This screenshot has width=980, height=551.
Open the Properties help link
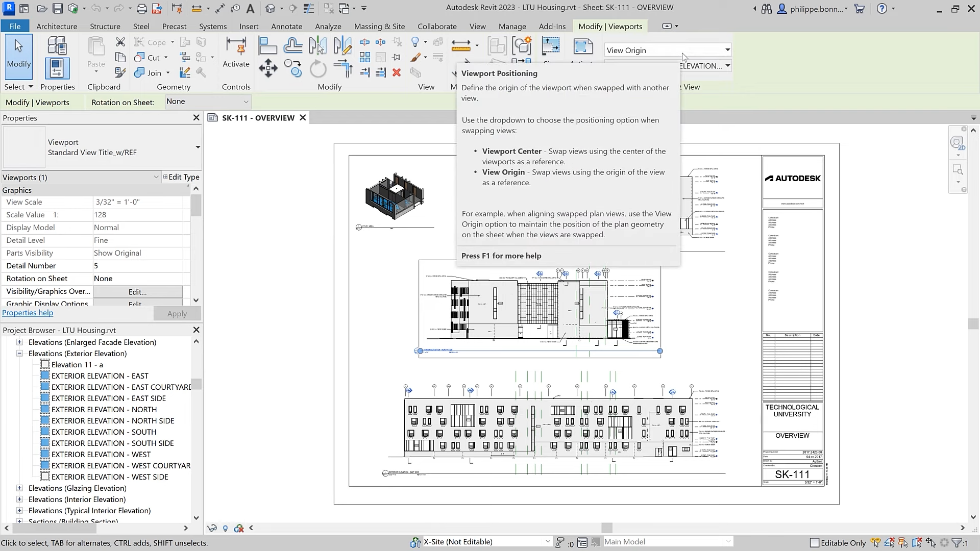(x=28, y=313)
